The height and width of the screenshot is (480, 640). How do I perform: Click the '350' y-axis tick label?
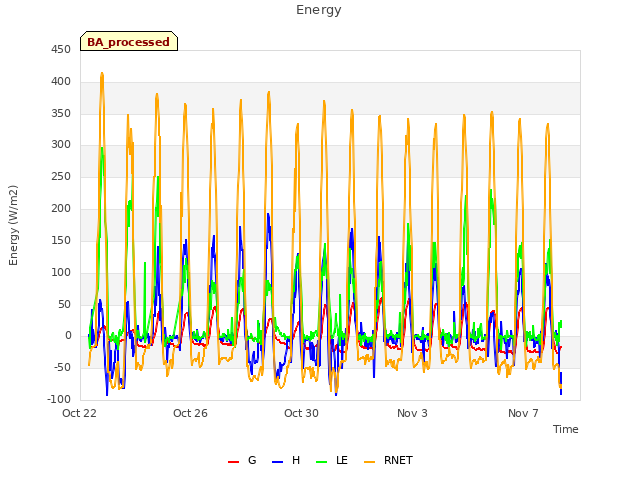tap(61, 113)
